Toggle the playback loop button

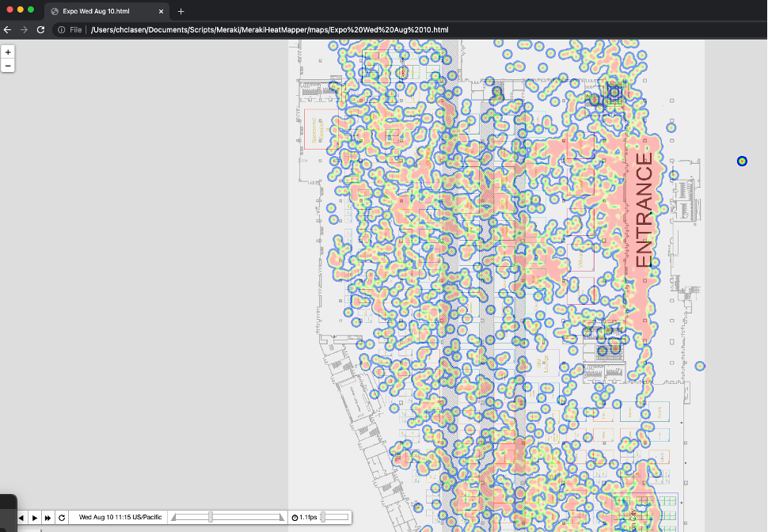(62, 517)
